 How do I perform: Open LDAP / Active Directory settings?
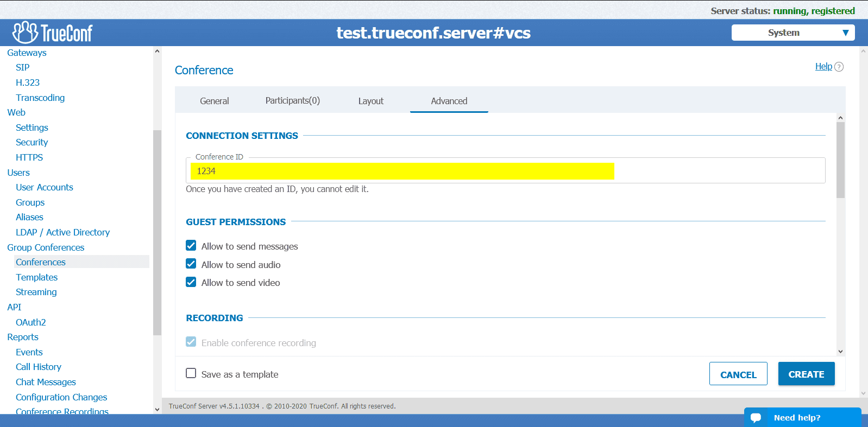(x=63, y=232)
